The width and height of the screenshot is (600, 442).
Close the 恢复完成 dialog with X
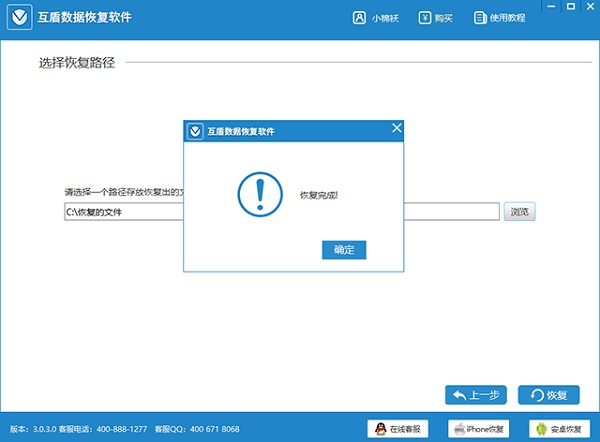396,129
